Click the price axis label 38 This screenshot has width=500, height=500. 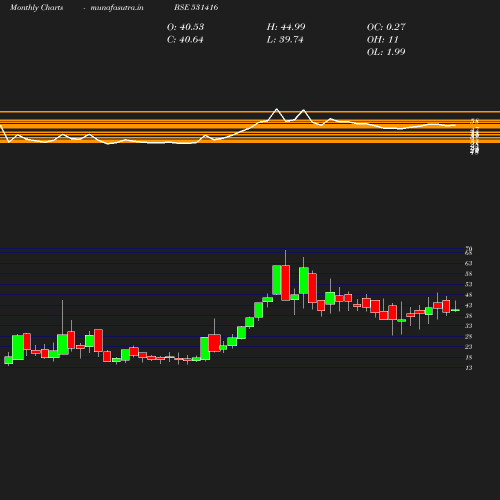tap(469, 316)
